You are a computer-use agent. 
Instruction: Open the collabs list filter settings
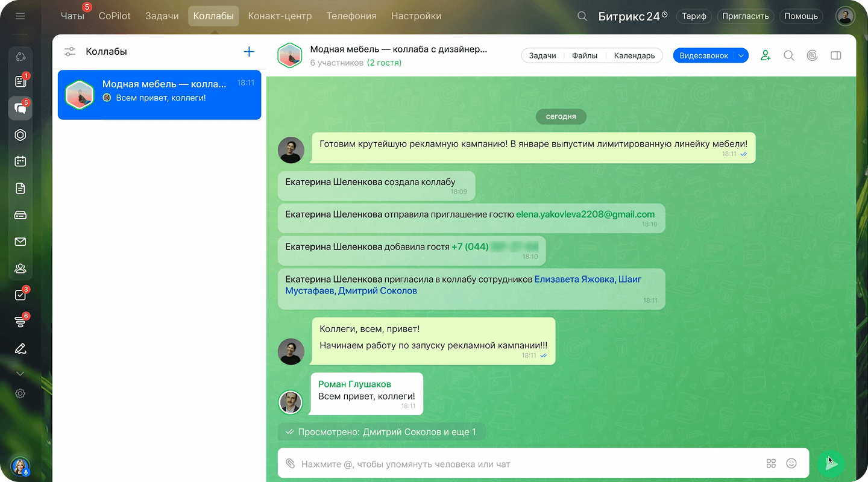click(x=70, y=52)
